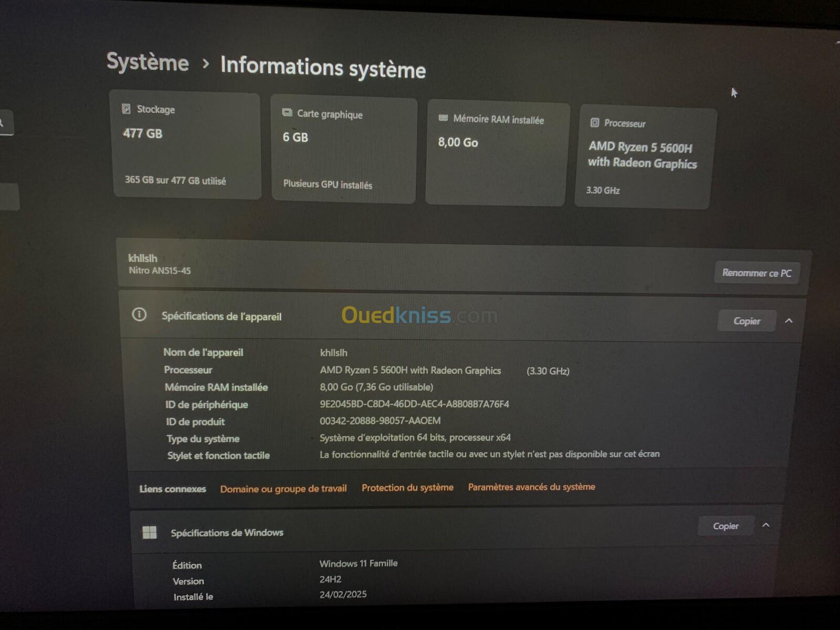Click the Carte graphique icon
This screenshot has height=630, width=840.
[x=287, y=112]
